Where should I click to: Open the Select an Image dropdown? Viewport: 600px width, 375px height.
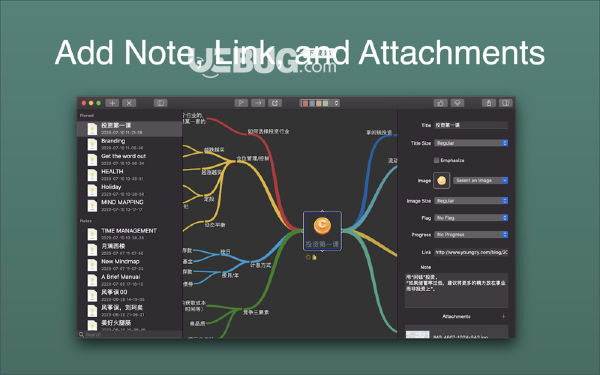click(x=480, y=181)
